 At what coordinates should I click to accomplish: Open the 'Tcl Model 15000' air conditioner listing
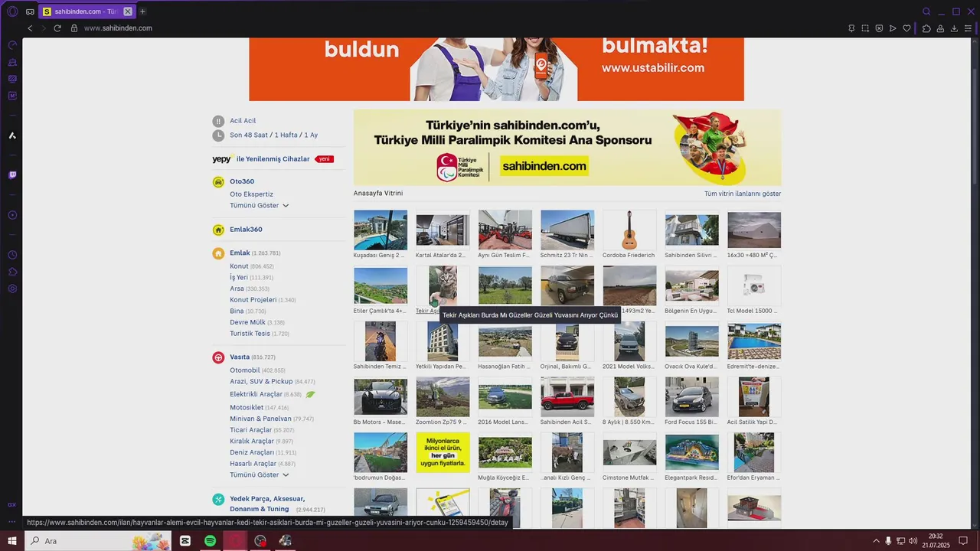click(754, 285)
